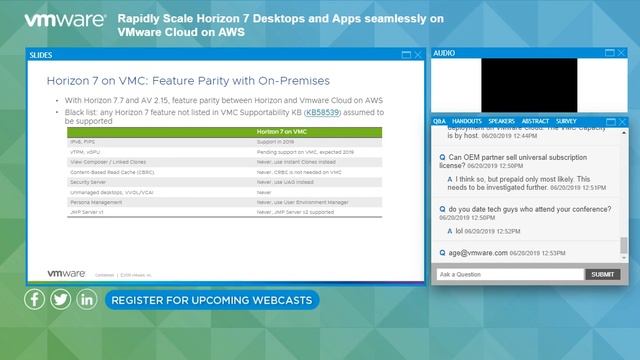Screen dimensions: 640x360
Task: Click the question 'Can OEM partner sell universal subscription'
Action: 513,161
